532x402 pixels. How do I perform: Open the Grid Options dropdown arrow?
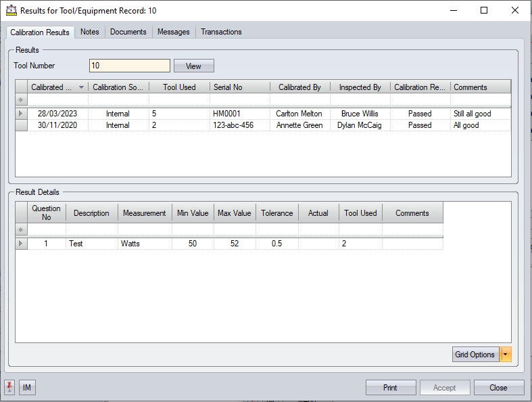pos(506,355)
